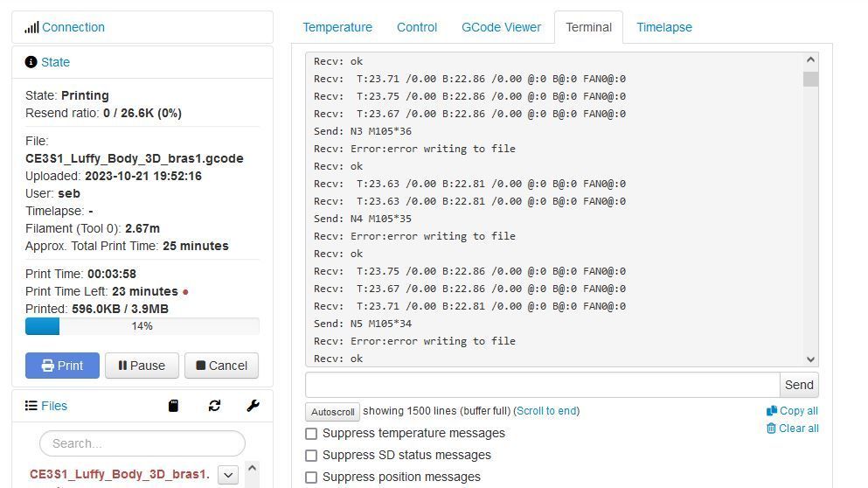Screen dimensions: 868x488
Task: Click the list icon beside Files
Action: pyautogui.click(x=31, y=406)
